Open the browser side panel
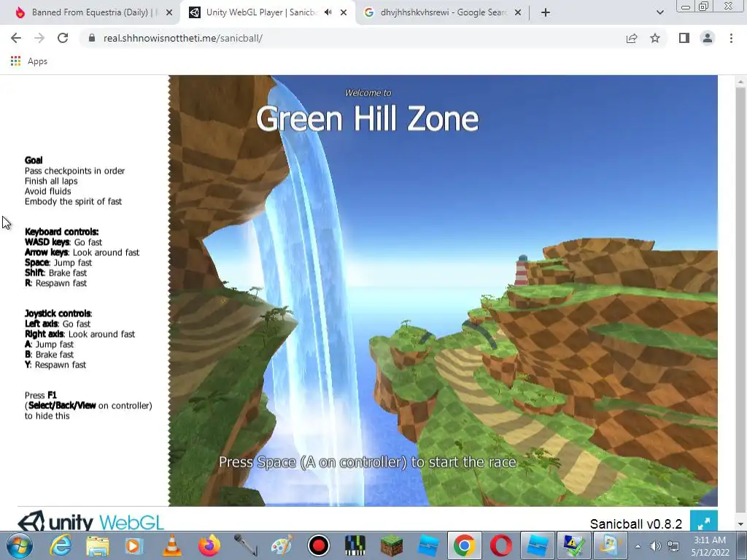 (684, 38)
